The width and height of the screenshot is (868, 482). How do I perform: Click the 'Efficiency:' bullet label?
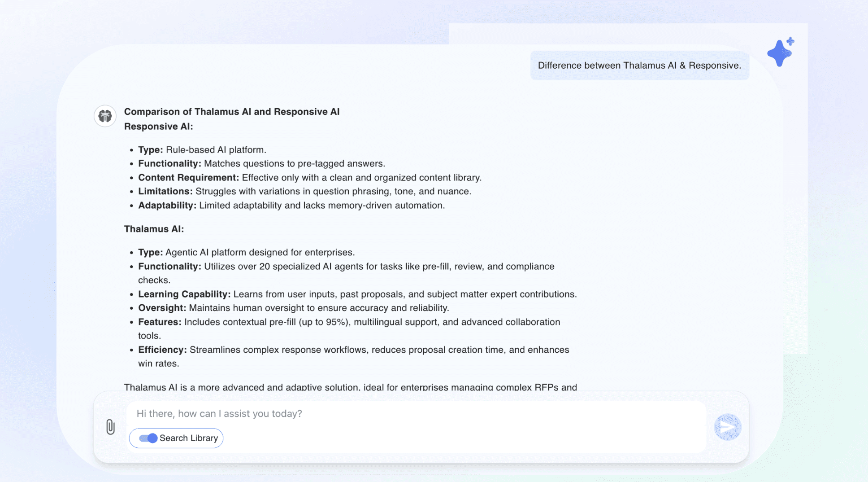(162, 350)
